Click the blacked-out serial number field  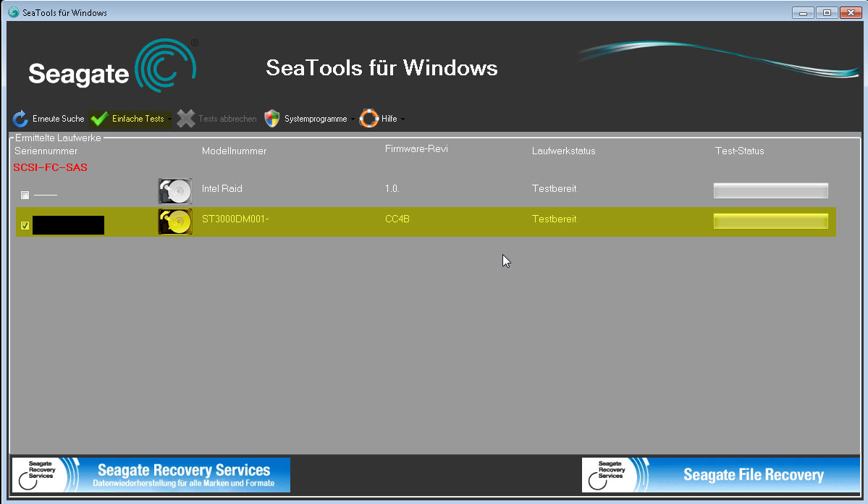(x=68, y=225)
